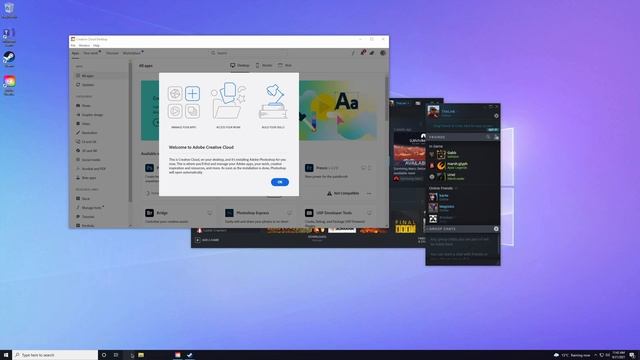Open the account profile avatar in Creative Cloud
This screenshot has height=360, width=640.
(x=383, y=53)
